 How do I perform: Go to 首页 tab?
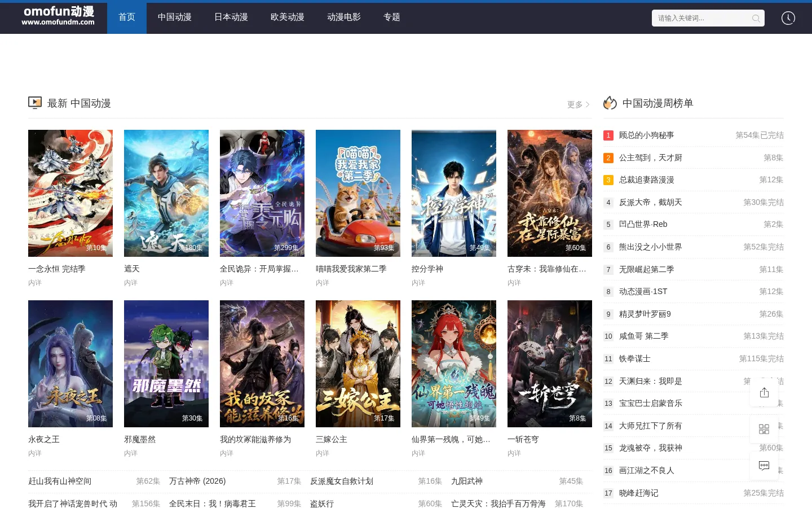(x=127, y=17)
